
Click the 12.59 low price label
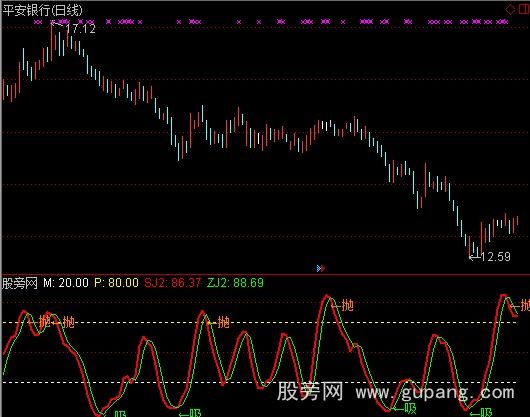pos(495,257)
